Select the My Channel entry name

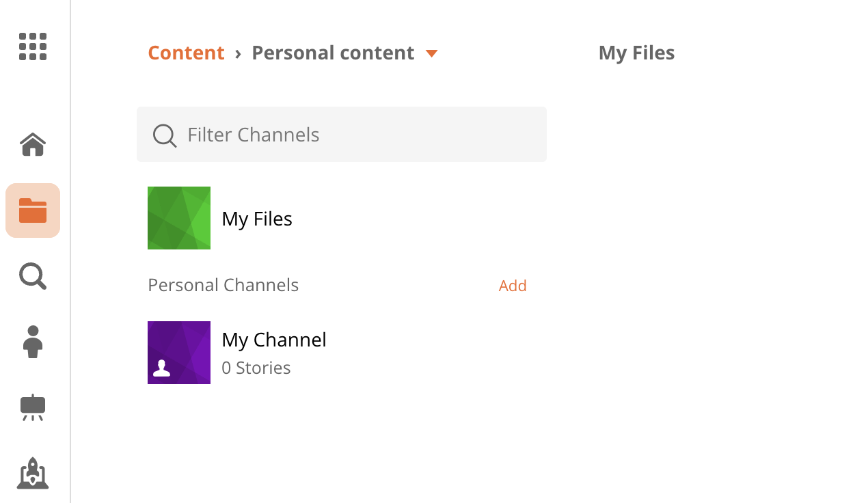point(274,340)
